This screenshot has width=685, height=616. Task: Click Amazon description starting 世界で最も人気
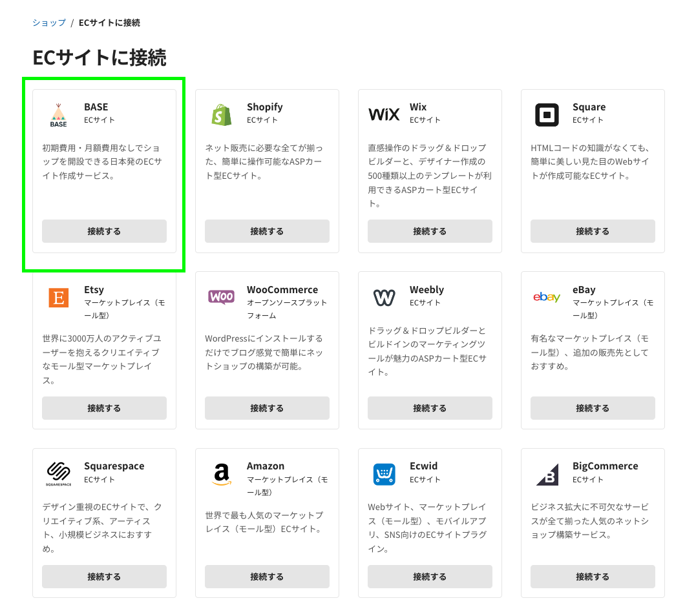264,522
